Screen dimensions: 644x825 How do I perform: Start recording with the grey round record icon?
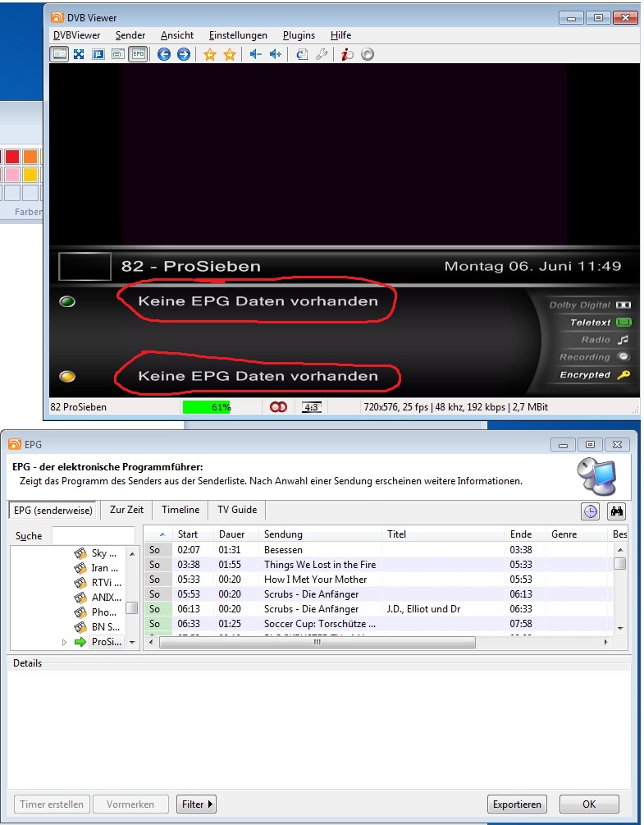(x=368, y=53)
